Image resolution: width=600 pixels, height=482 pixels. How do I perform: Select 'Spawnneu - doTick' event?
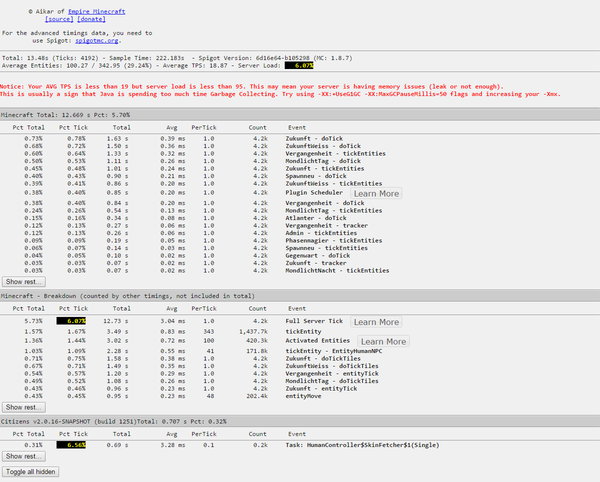316,176
